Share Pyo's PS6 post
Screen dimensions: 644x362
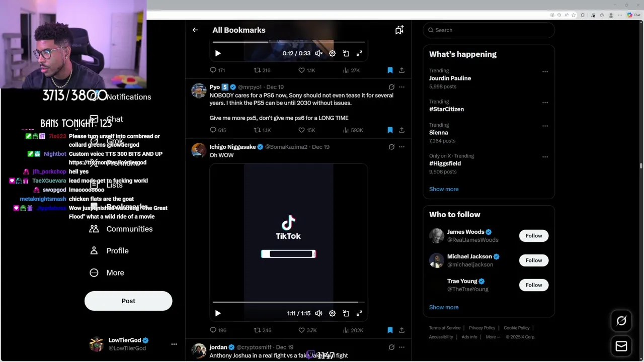click(x=401, y=130)
